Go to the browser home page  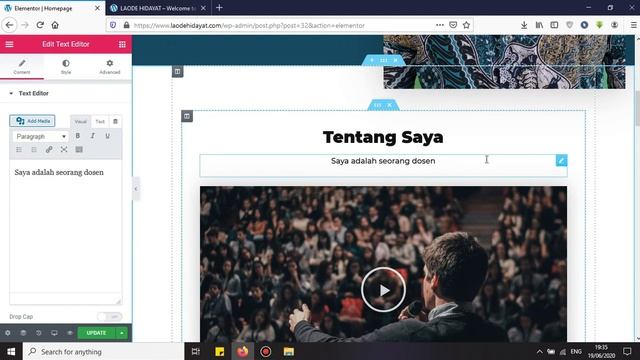click(x=55, y=25)
